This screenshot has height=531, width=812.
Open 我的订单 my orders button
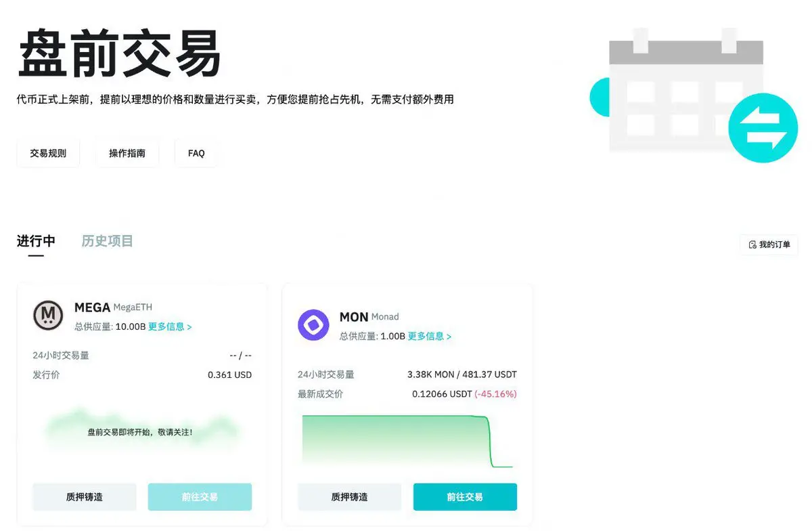coord(769,245)
